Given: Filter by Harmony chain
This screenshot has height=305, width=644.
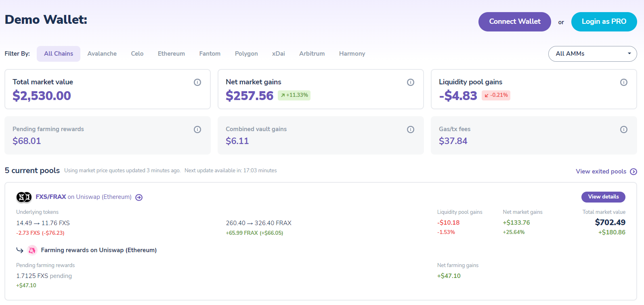Looking at the screenshot, I should click(x=352, y=54).
